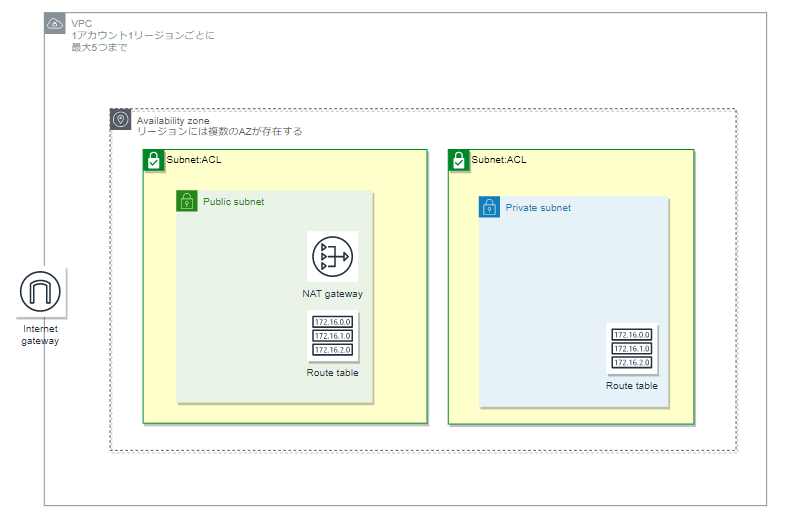This screenshot has width=787, height=515.
Task: Select the Availability zone location pin icon
Action: pyautogui.click(x=120, y=119)
